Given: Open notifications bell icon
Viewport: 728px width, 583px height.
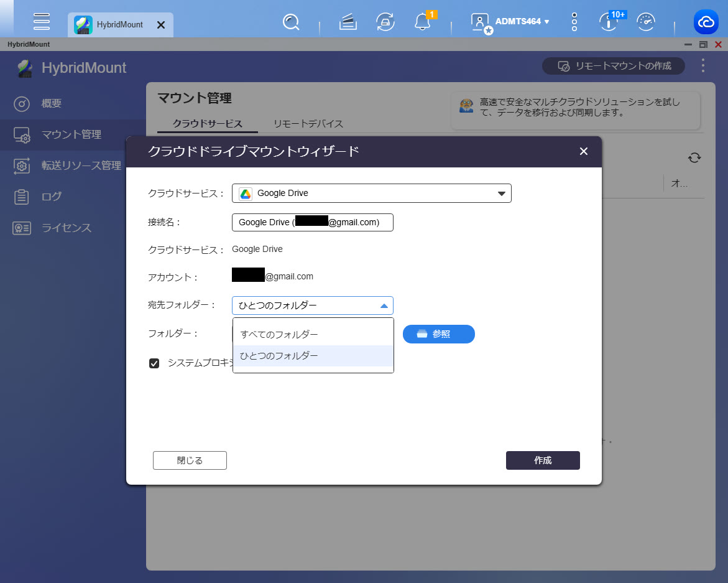Looking at the screenshot, I should coord(422,22).
